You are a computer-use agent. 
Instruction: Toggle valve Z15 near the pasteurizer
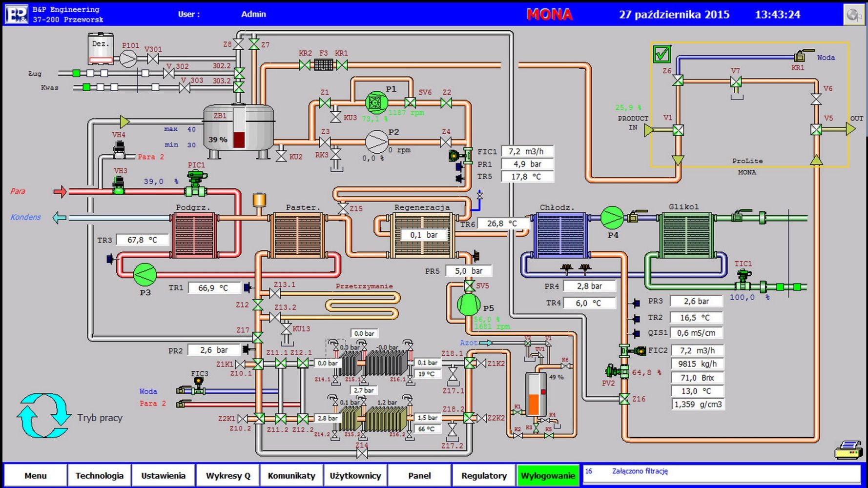click(343, 208)
